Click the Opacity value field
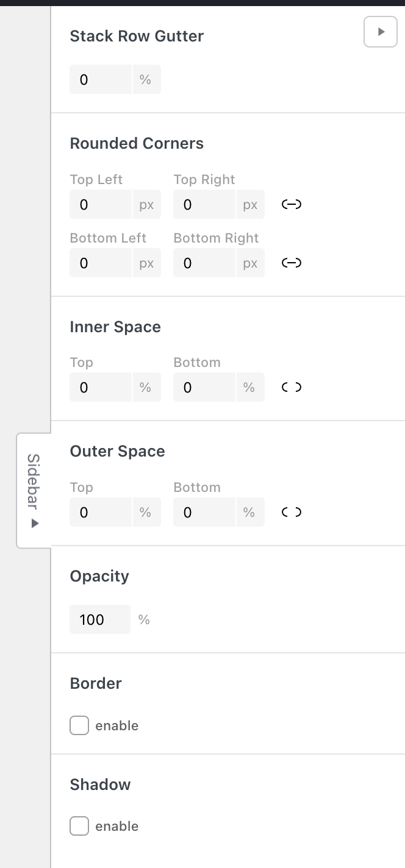The image size is (405, 868). click(x=99, y=620)
